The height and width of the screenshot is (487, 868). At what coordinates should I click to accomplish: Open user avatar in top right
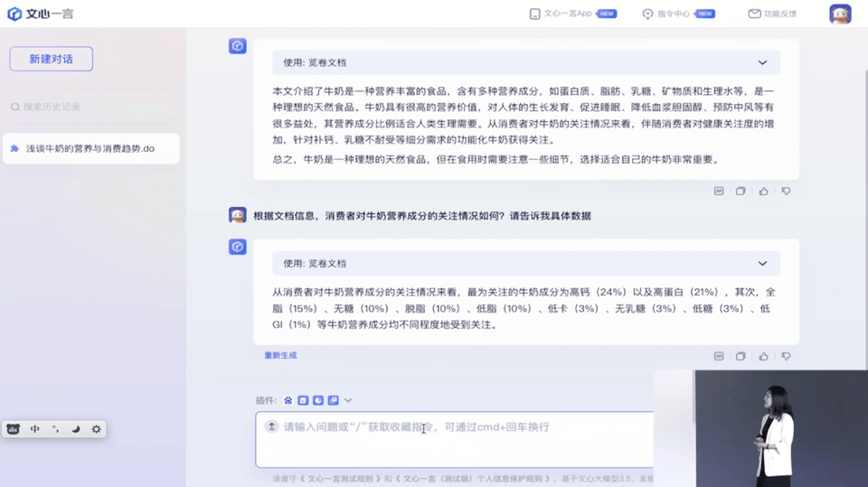click(840, 14)
